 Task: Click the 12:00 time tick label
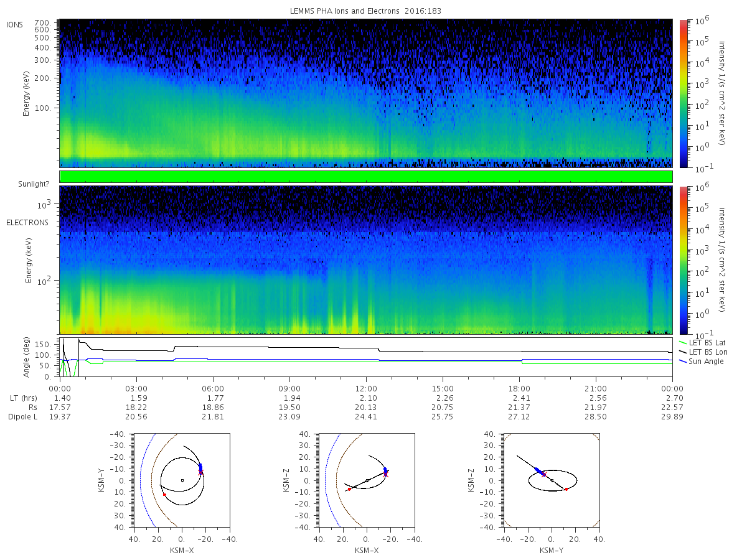click(x=366, y=389)
